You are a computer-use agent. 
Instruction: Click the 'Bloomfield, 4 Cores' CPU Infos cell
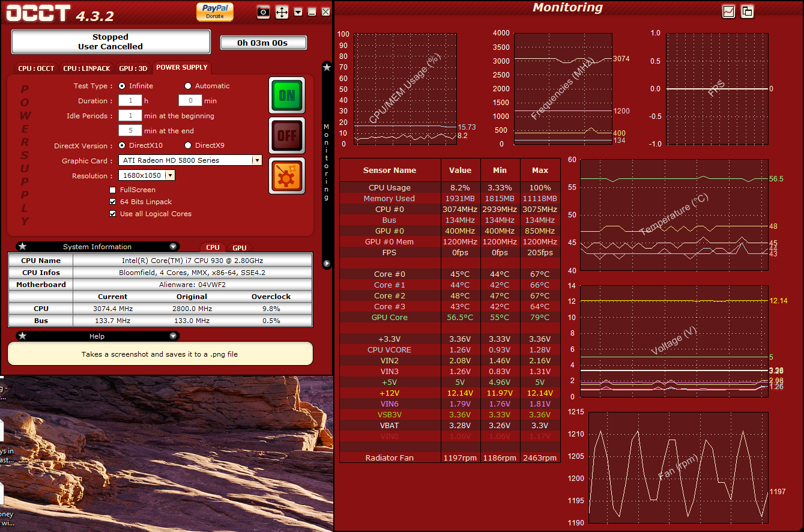[192, 273]
